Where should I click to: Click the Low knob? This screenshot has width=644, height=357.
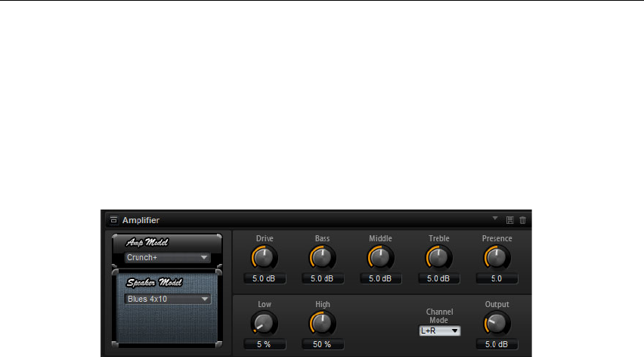point(264,323)
